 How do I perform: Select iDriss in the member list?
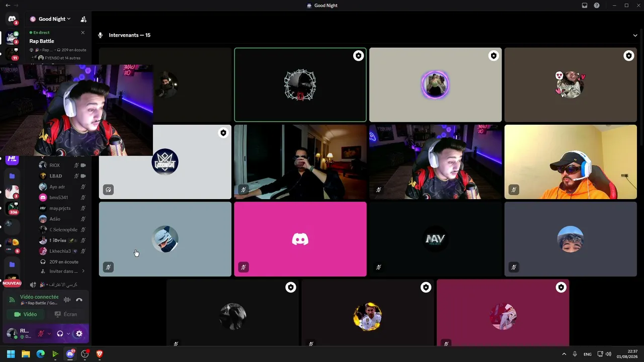(61, 240)
